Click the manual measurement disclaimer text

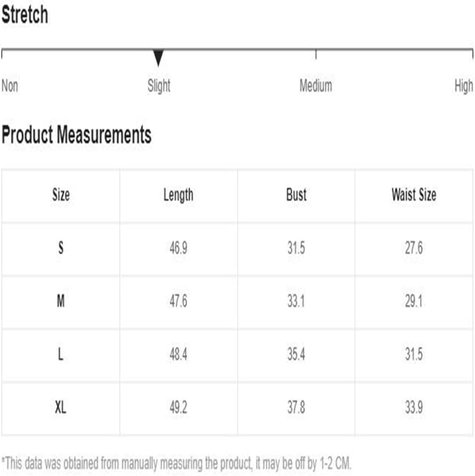(176, 464)
